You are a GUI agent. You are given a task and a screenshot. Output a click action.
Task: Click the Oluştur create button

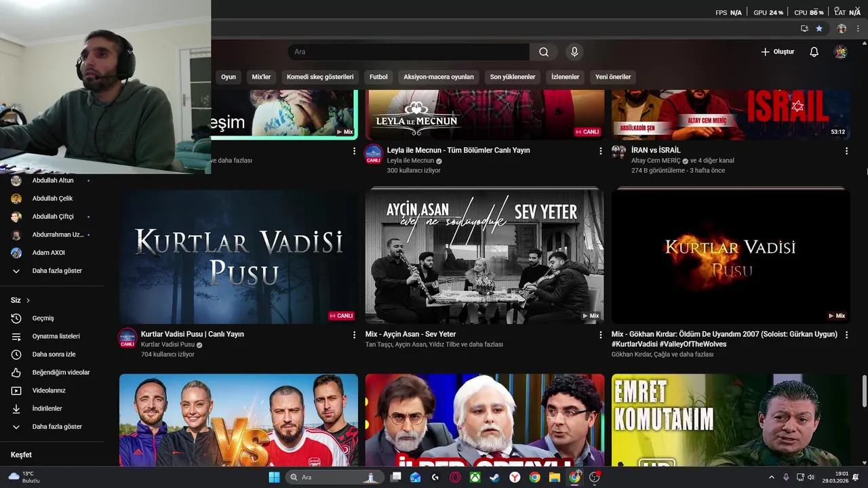pyautogui.click(x=777, y=52)
